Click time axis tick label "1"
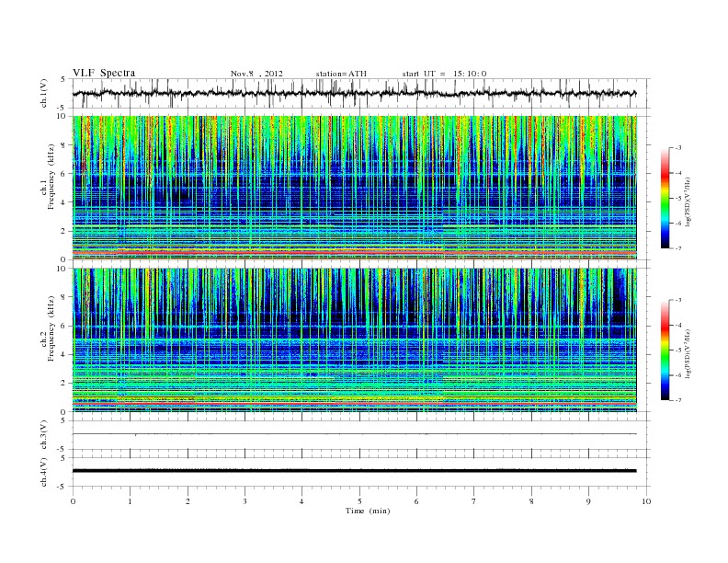The image size is (728, 563). coord(130,501)
